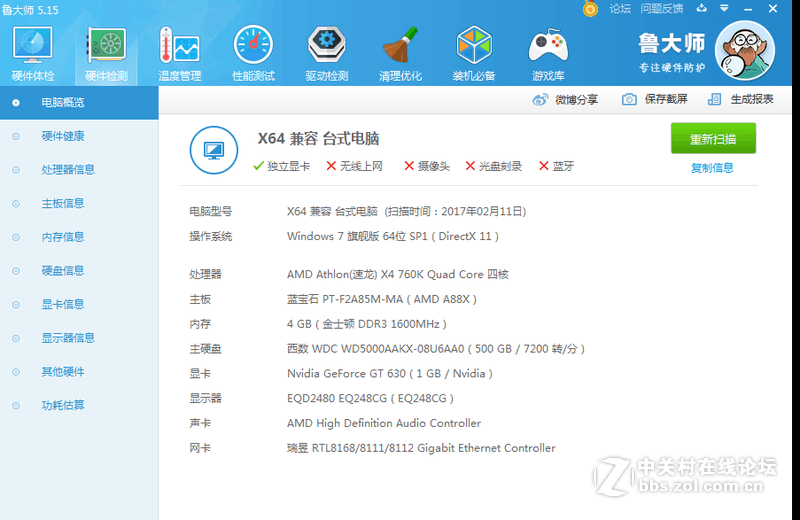This screenshot has height=520, width=800.
Task: Click the Weibo share icon
Action: click(540, 100)
